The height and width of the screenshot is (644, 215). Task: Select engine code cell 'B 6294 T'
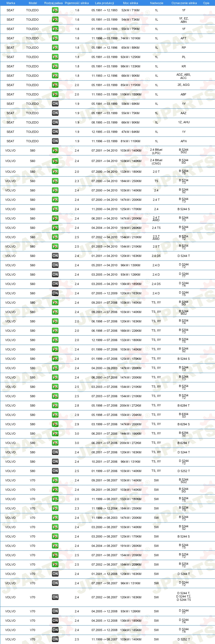[x=183, y=443]
